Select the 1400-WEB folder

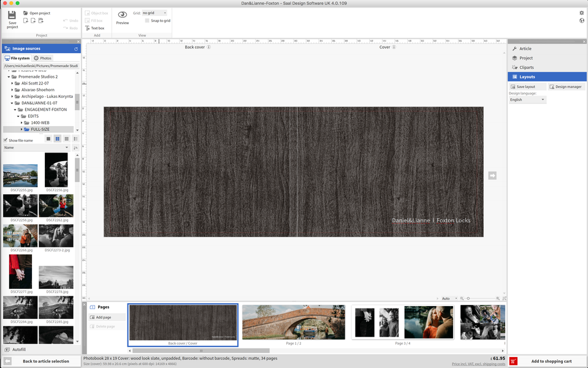point(40,123)
